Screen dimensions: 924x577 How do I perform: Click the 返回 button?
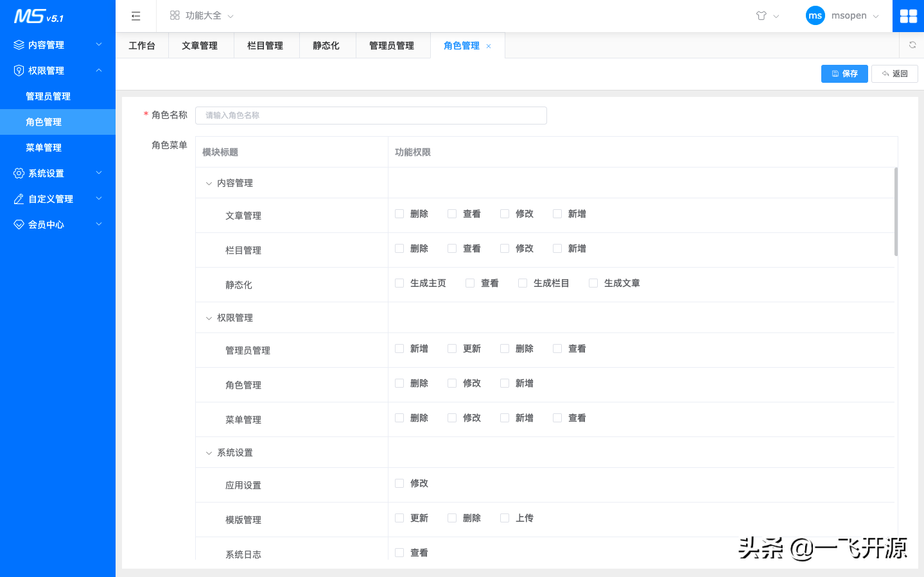tap(894, 73)
